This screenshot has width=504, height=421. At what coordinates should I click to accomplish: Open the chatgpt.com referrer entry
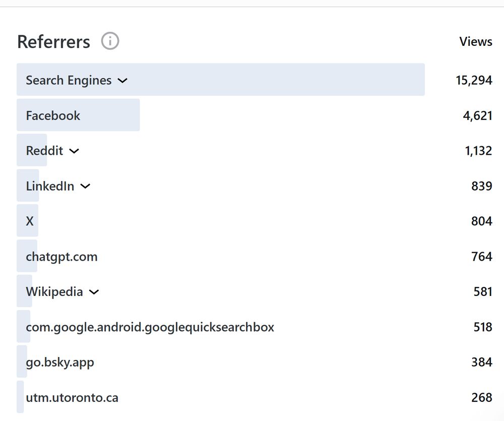click(61, 257)
